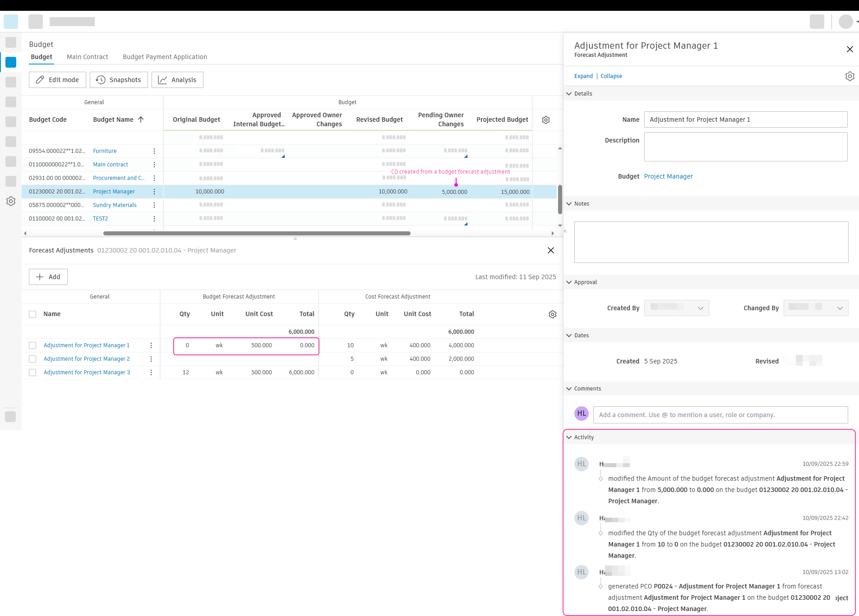Open options menu for Project Manager row

pos(154,191)
